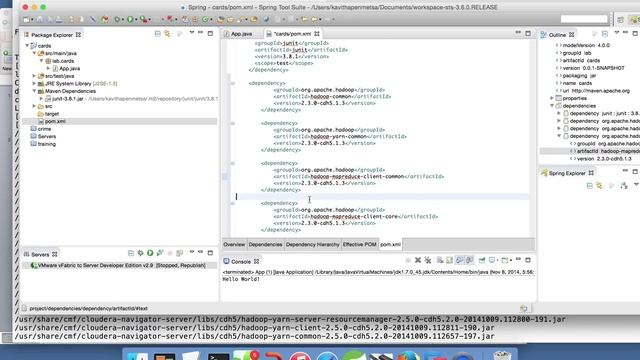Expand JRE System Library node
640x360 pixels.
pos(34,83)
